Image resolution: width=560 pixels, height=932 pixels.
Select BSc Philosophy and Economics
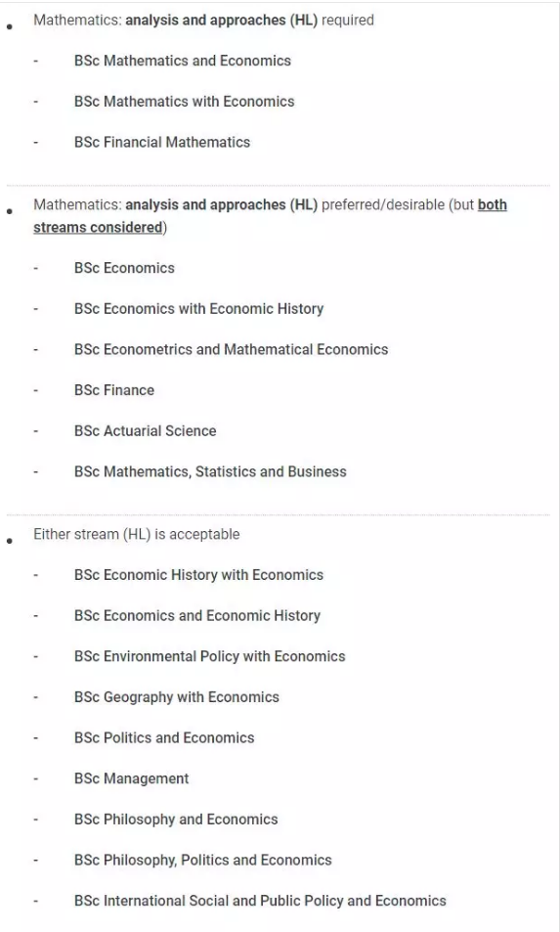point(176,820)
